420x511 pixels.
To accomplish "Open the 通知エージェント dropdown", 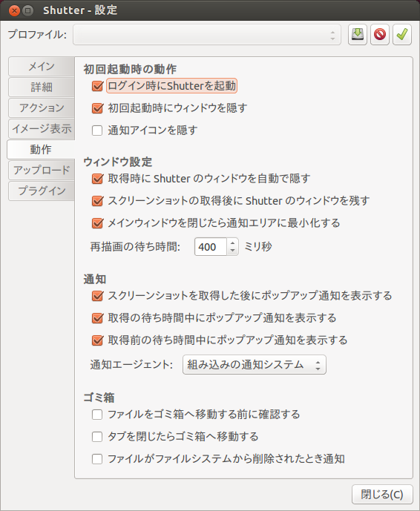I will (255, 364).
